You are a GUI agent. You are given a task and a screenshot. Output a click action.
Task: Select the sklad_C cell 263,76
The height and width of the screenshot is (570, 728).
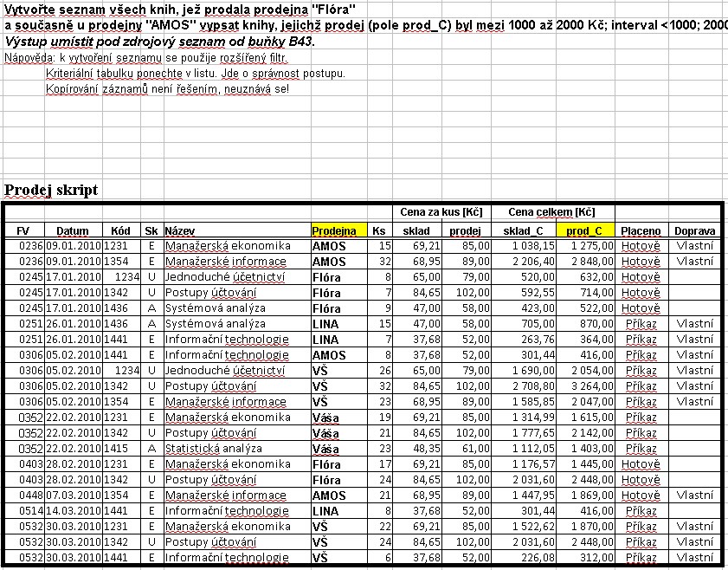coord(523,340)
